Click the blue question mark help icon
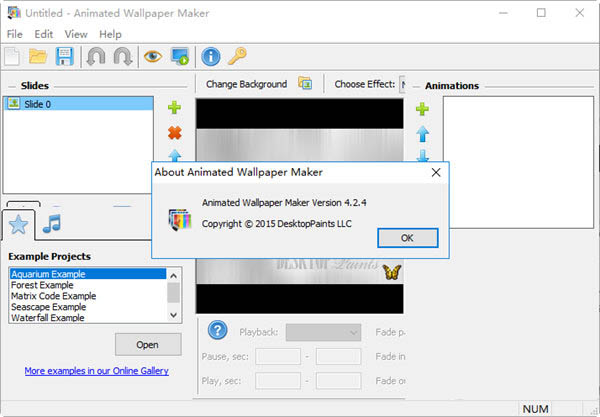 pos(218,330)
